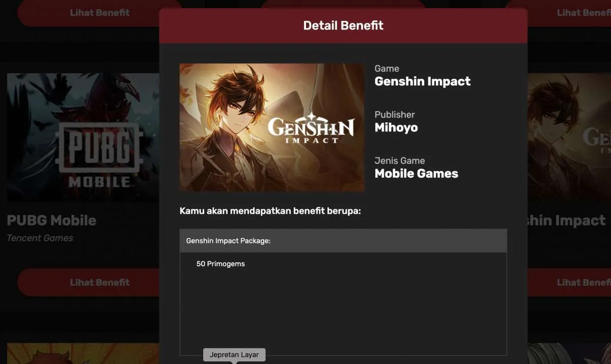Click the PUBG Mobile title text
Screen dimensions: 611x364
(51, 220)
